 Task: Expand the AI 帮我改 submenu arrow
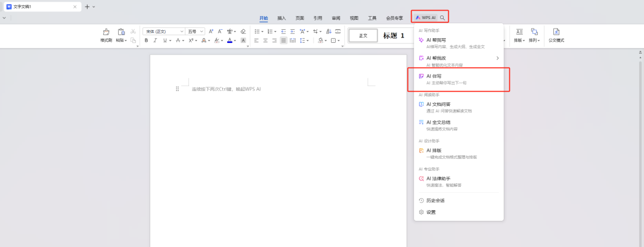(x=497, y=58)
